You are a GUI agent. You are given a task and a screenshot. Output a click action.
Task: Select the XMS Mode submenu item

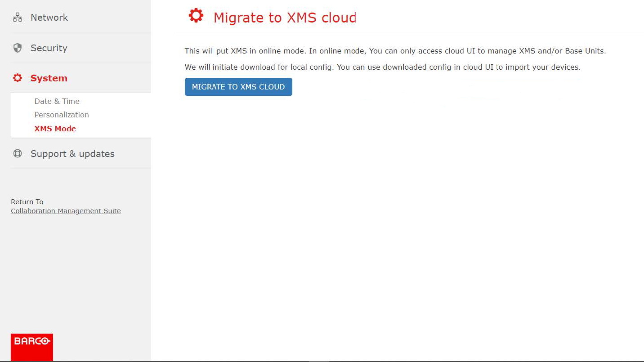(x=55, y=129)
